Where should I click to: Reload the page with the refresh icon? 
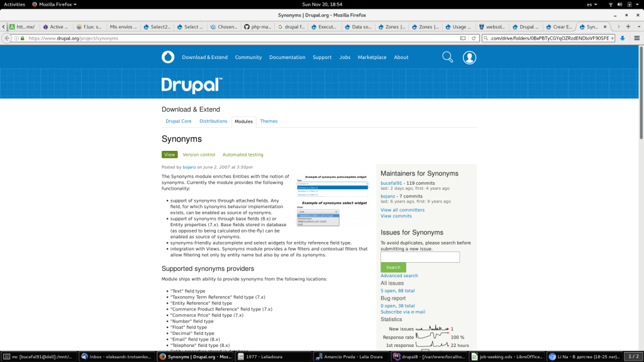click(x=474, y=38)
